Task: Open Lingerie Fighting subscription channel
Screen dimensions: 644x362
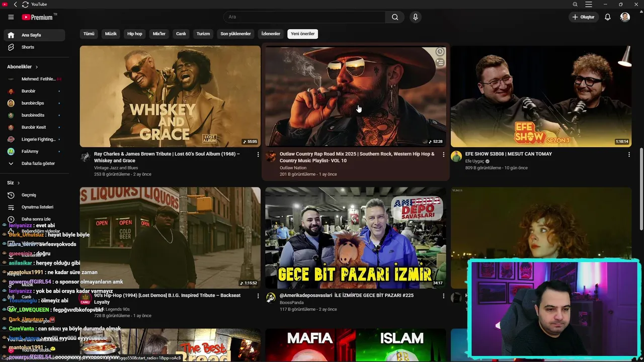Action: [34, 139]
